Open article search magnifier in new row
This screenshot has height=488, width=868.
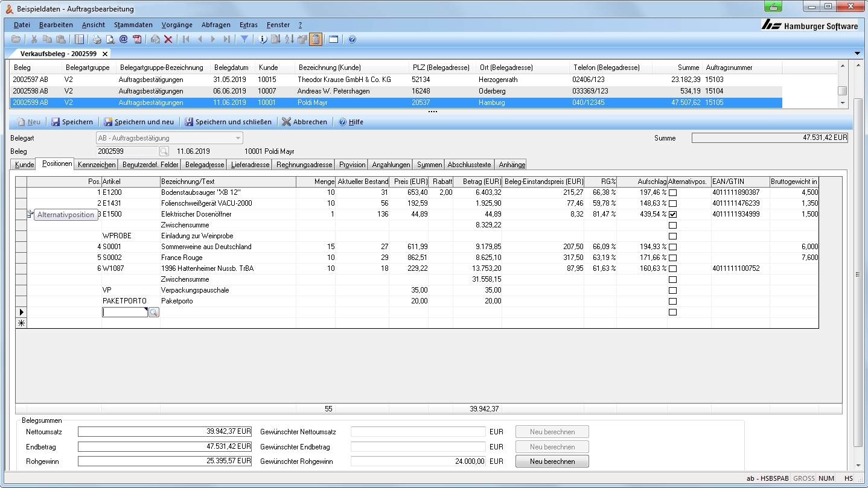154,312
